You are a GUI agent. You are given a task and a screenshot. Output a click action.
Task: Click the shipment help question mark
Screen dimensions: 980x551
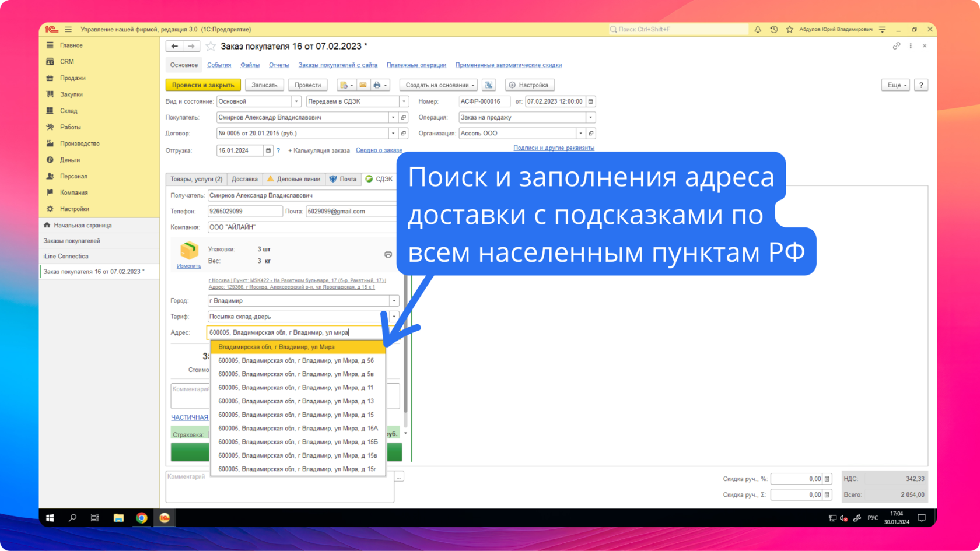coord(278,150)
